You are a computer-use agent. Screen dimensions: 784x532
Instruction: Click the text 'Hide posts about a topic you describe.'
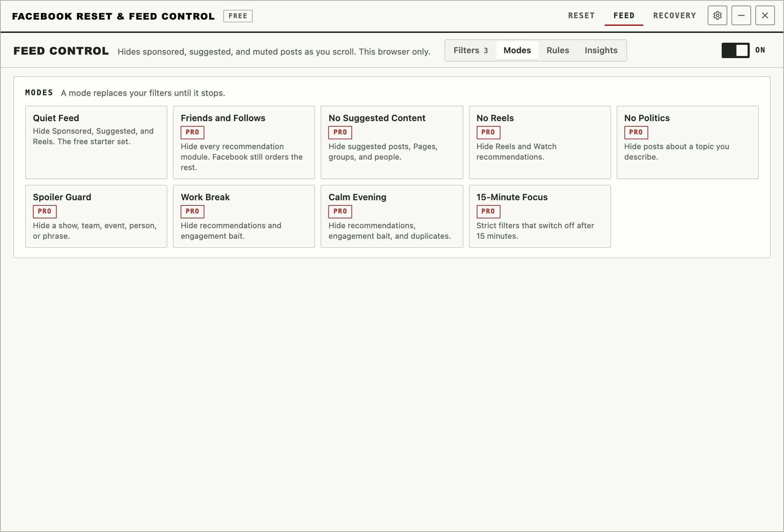(677, 152)
